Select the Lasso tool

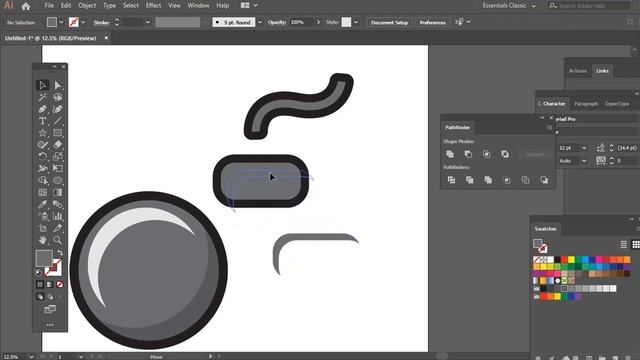click(58, 97)
